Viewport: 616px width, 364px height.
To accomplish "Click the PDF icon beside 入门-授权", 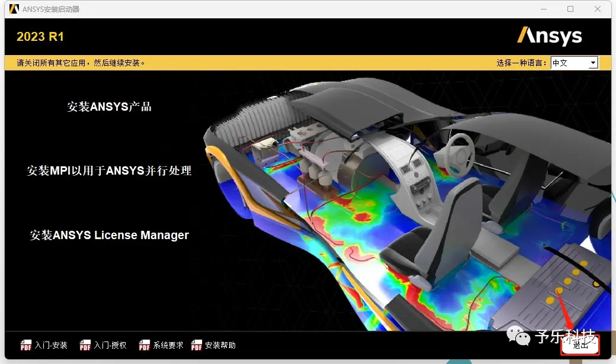I will click(x=85, y=345).
